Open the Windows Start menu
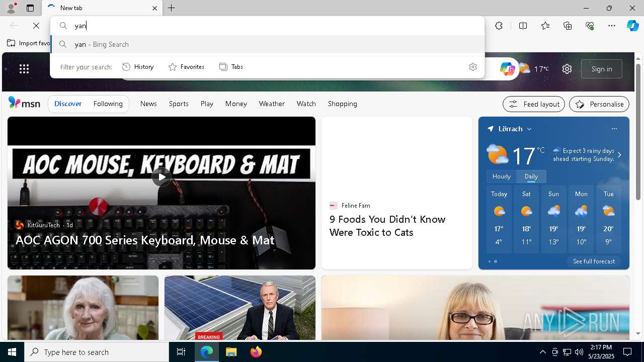The height and width of the screenshot is (362, 644). click(12, 352)
